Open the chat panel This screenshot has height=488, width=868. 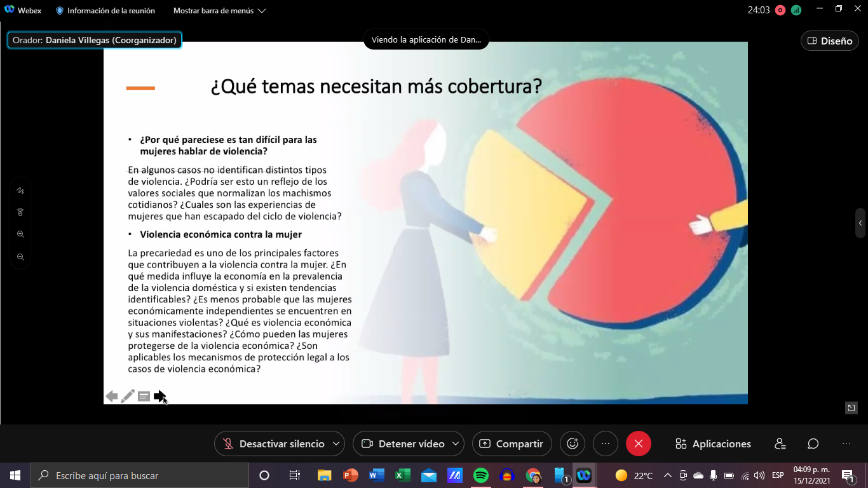[x=813, y=444]
